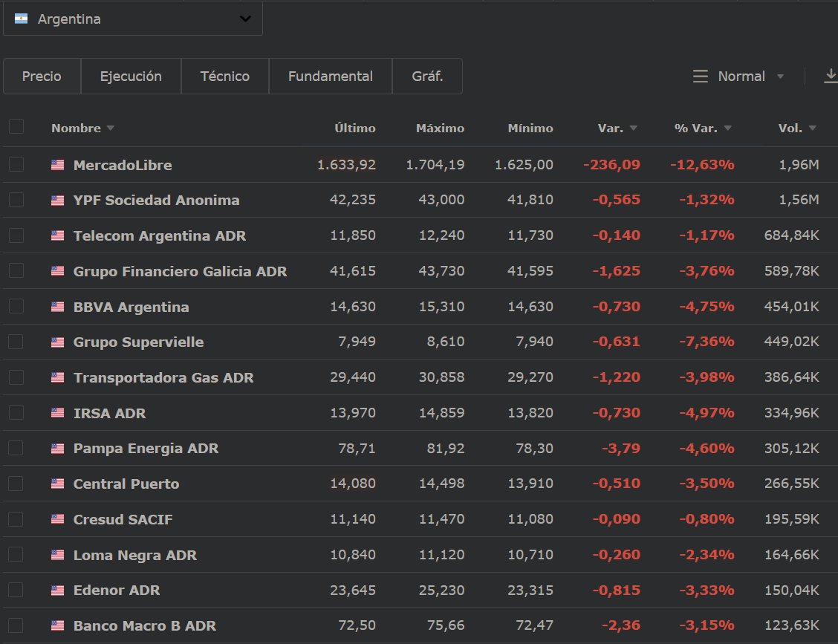838x644 pixels.
Task: Open the Transportadora Gas ADR link
Action: (163, 377)
